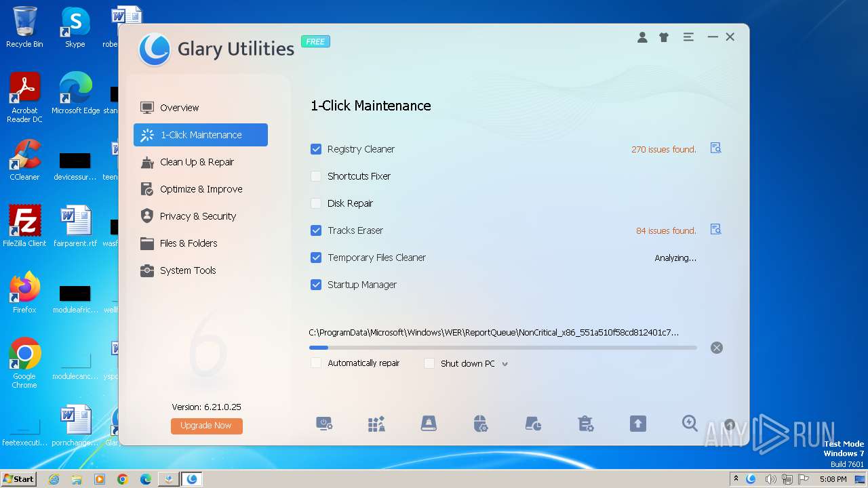Click the taskbar clock showing 5:08 PM
The image size is (868, 488).
click(833, 479)
